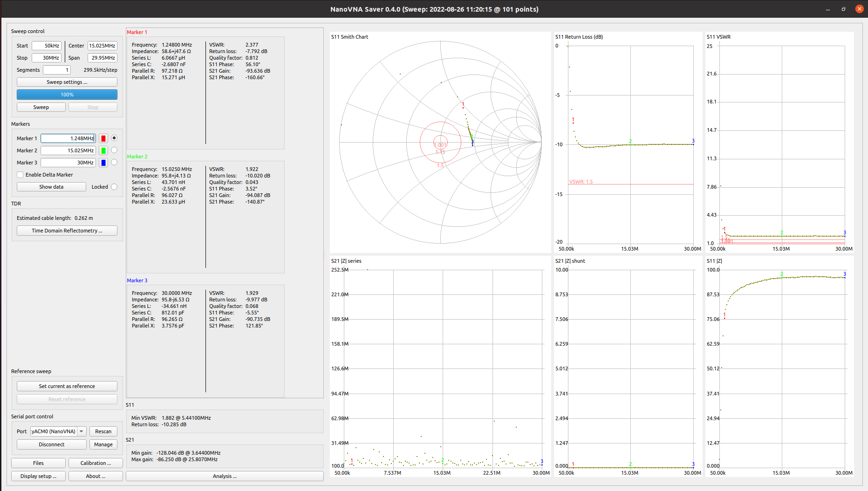This screenshot has height=491, width=868.
Task: Click the Estimated cable length 0.262 m text
Action: (x=55, y=218)
